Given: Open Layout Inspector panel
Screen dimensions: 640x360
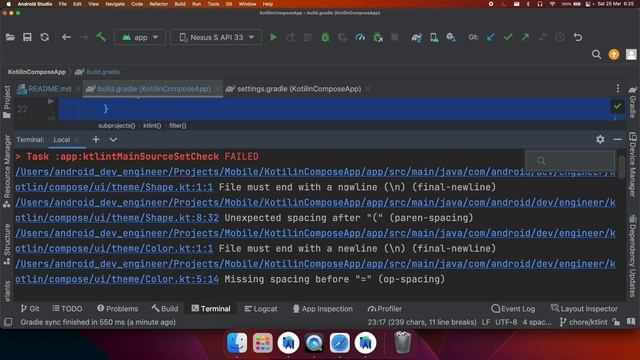Looking at the screenshot, I should 584,309.
